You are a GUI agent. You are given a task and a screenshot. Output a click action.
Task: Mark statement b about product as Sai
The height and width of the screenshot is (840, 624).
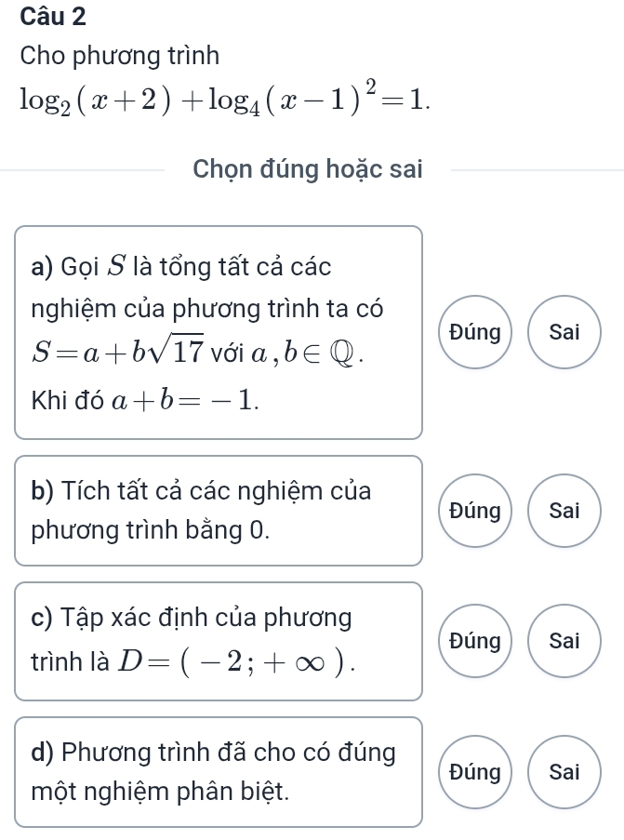[x=564, y=511]
